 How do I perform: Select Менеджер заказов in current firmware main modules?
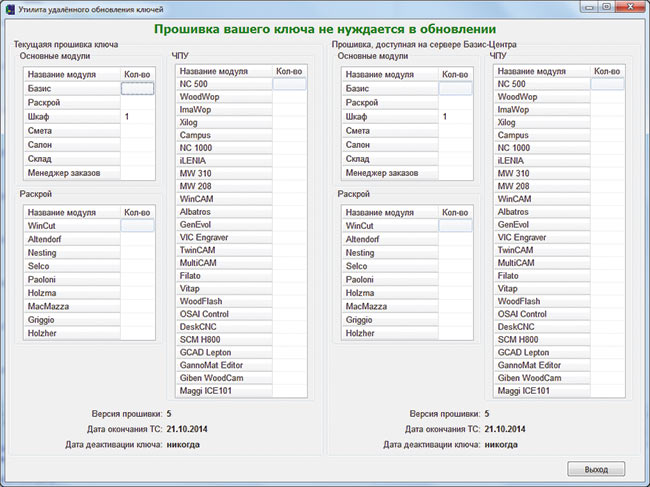pyautogui.click(x=71, y=173)
